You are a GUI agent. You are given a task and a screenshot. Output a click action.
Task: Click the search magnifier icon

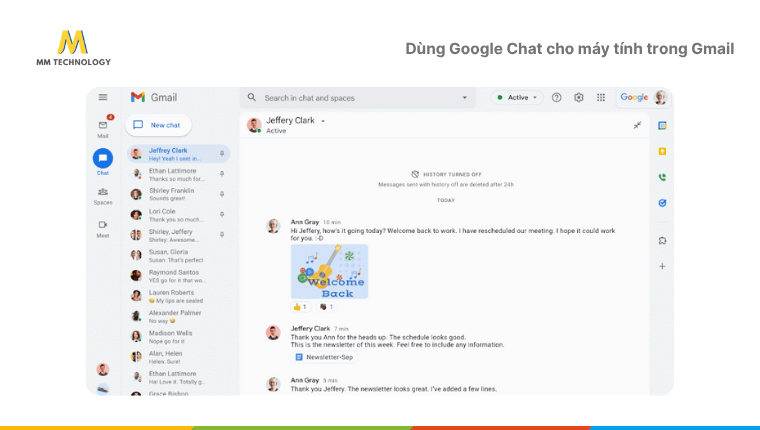tap(252, 97)
